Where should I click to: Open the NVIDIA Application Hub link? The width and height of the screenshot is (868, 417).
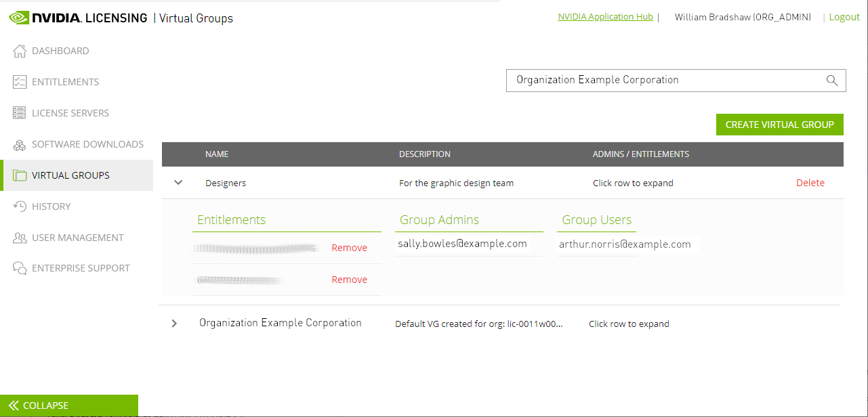pos(605,16)
